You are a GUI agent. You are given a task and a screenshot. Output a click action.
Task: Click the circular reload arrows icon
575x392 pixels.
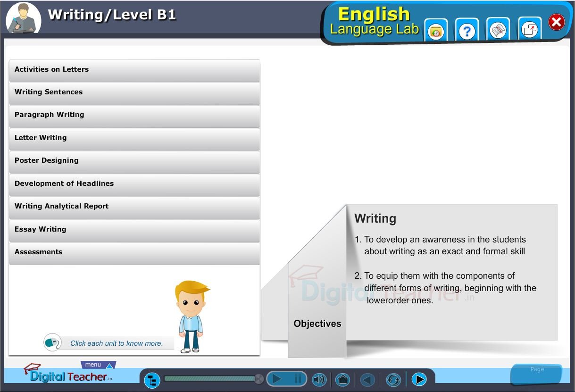tap(393, 379)
